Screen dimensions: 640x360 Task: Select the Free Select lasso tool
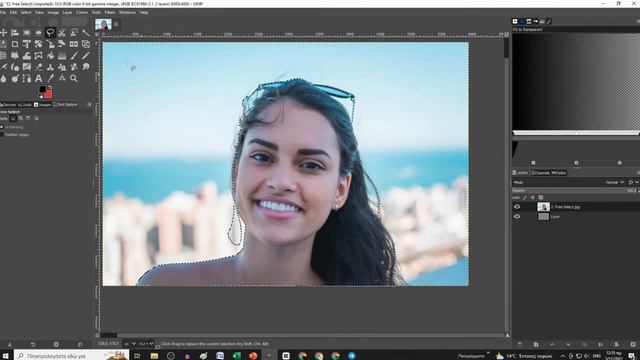point(50,32)
